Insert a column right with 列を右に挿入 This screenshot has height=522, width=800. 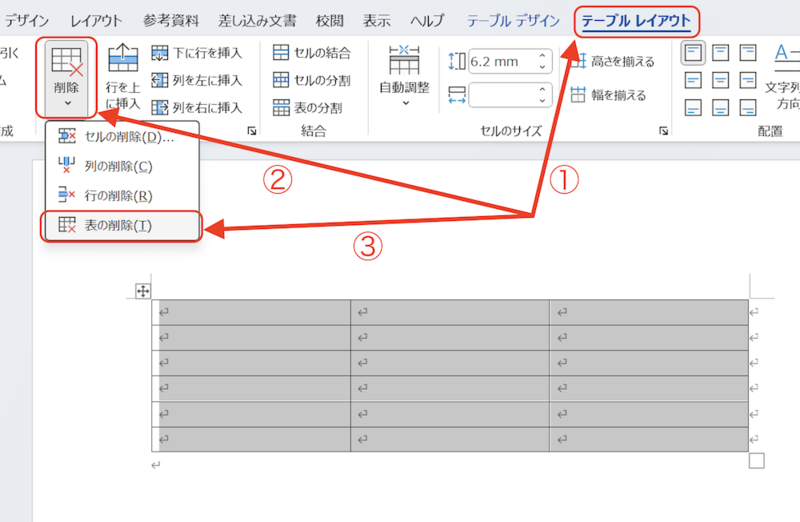point(197,108)
